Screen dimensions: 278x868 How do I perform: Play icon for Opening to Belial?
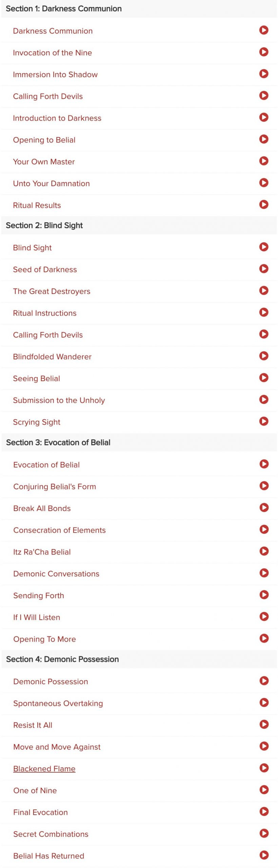264,139
